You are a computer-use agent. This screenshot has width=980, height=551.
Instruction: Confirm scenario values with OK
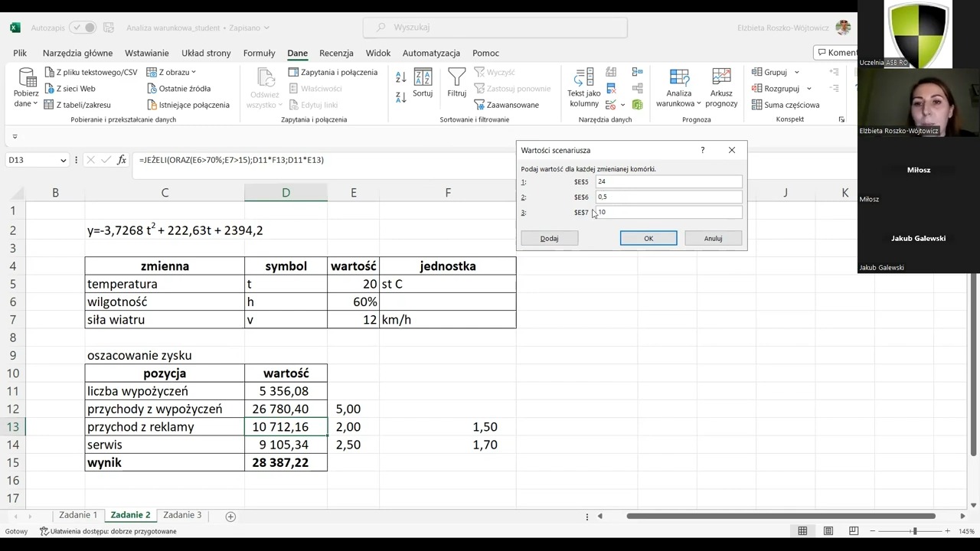648,239
